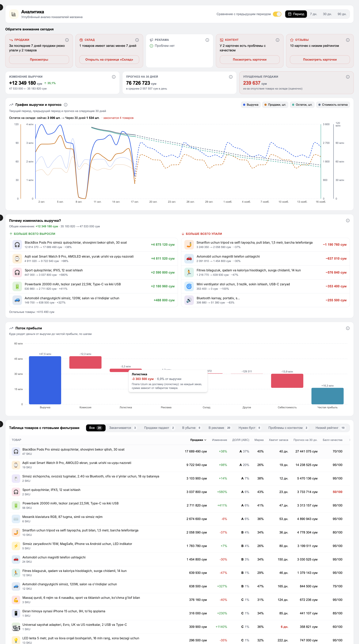The width and height of the screenshot is (359, 644).
Task: Click the red Себестоимость waterfall bar
Action: click(287, 381)
